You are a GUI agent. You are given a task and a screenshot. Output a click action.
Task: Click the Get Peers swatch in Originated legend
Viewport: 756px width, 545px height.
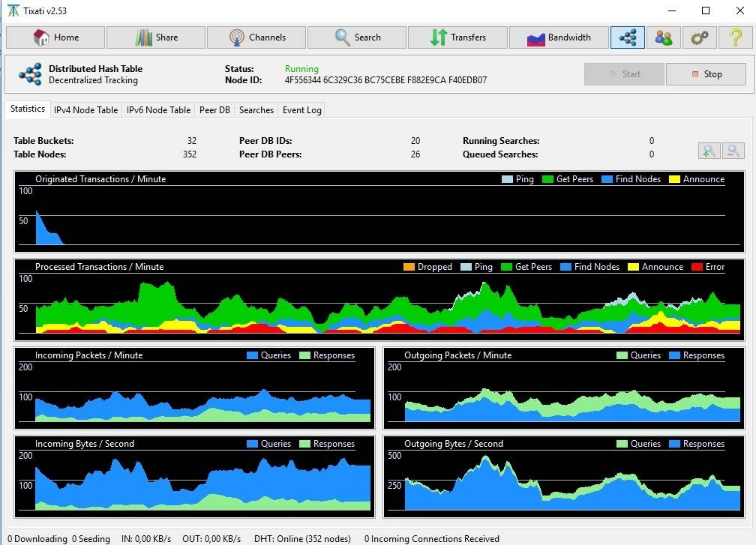click(547, 179)
